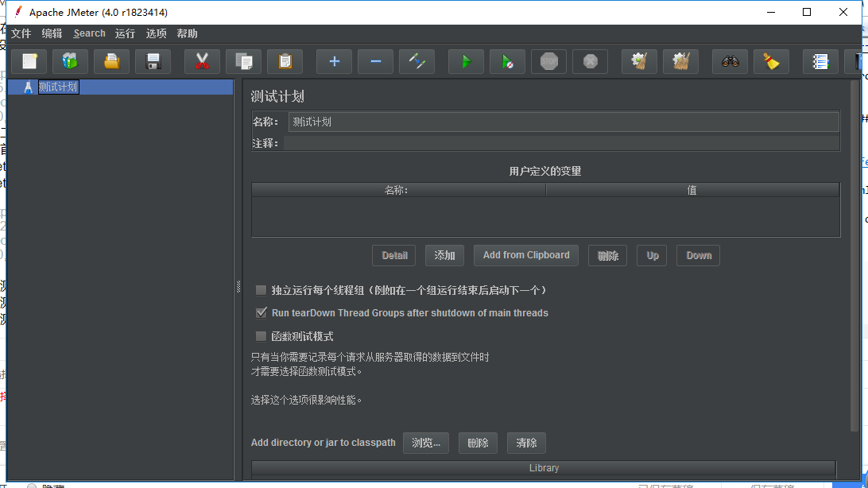Open the 运行 menu

tap(125, 33)
